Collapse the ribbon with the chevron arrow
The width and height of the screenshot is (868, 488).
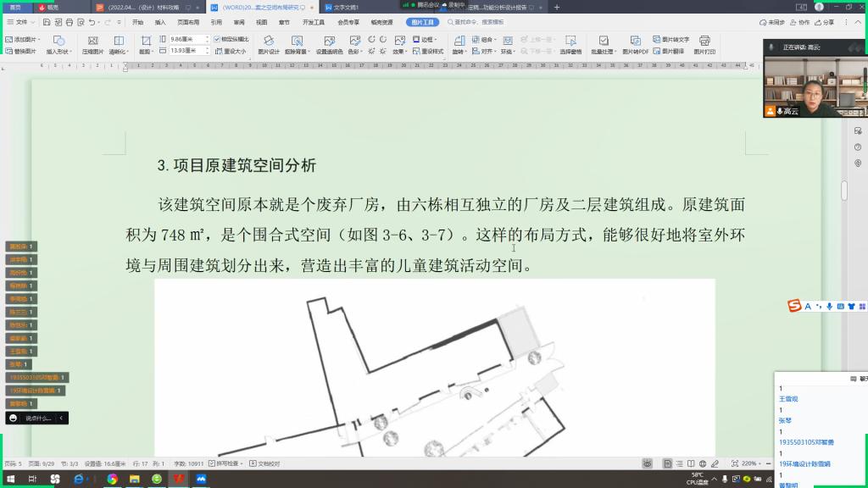859,22
